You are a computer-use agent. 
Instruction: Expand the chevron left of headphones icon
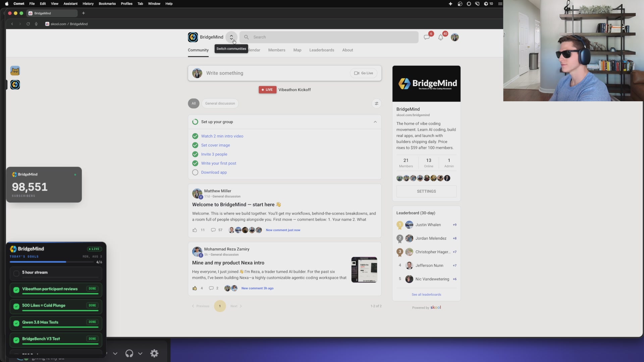pyautogui.click(x=115, y=353)
